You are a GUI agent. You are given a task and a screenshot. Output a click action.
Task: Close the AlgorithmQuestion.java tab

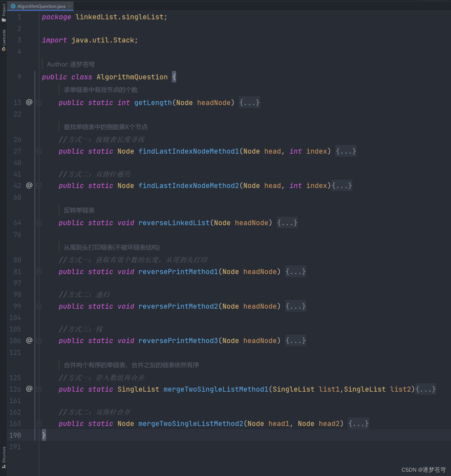[x=69, y=6]
